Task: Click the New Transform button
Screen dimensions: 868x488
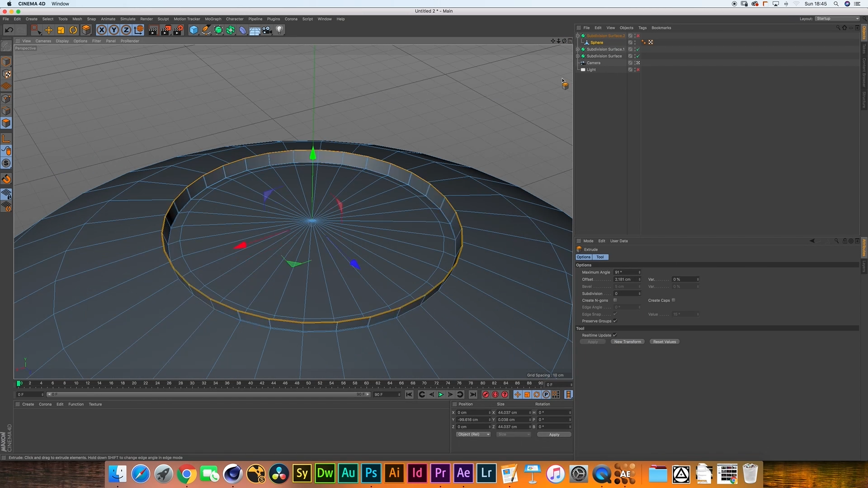Action: pos(627,342)
